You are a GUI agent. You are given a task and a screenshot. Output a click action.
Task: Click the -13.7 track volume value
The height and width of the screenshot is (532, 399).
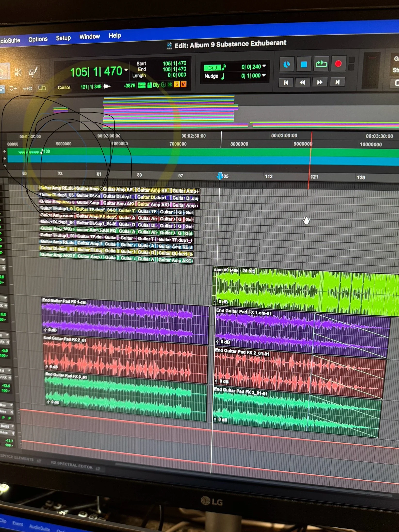click(x=9, y=441)
